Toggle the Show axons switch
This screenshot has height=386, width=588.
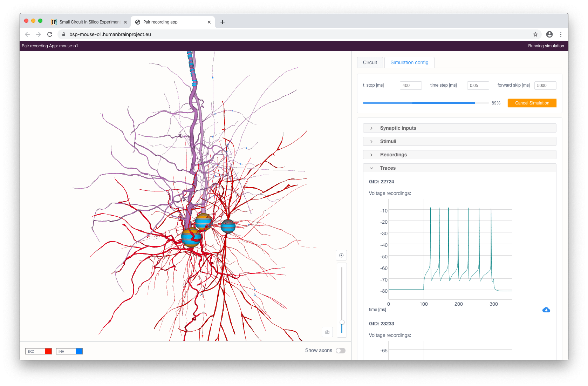pos(340,351)
